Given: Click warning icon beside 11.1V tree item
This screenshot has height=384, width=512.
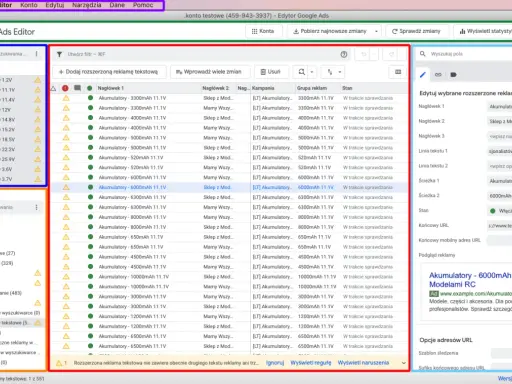Looking at the screenshot, I should (x=38, y=90).
